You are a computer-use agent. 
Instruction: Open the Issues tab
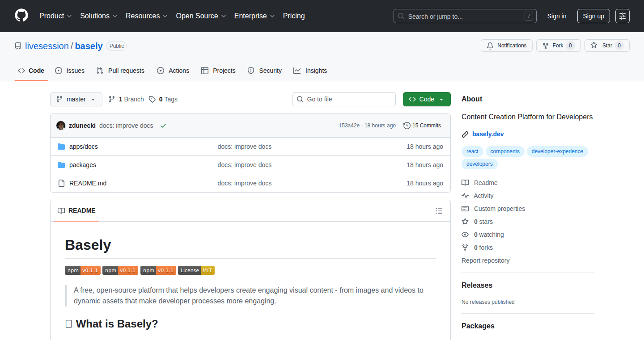tap(70, 71)
